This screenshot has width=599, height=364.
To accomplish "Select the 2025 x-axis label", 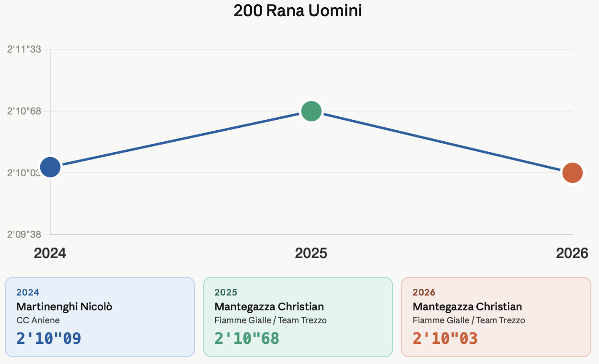I will pos(311,253).
